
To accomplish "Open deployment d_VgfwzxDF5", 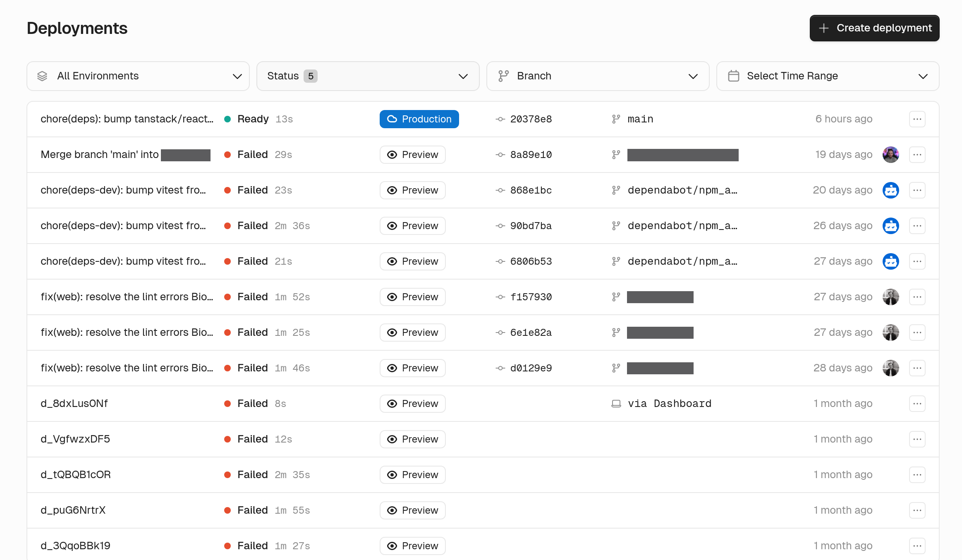I will 75,439.
